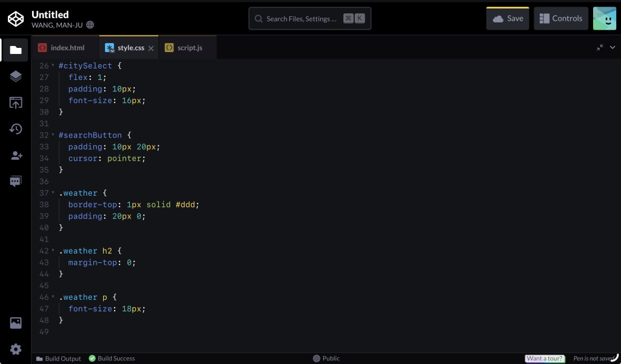Screen dimensions: 621x364
Task: Open the settings gear icon
Action: coord(16,349)
